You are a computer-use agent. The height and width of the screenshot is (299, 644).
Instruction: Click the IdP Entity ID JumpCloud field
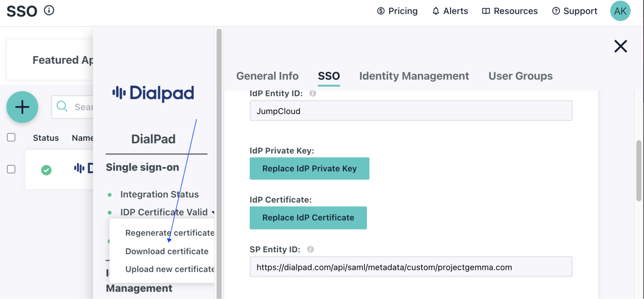point(411,111)
